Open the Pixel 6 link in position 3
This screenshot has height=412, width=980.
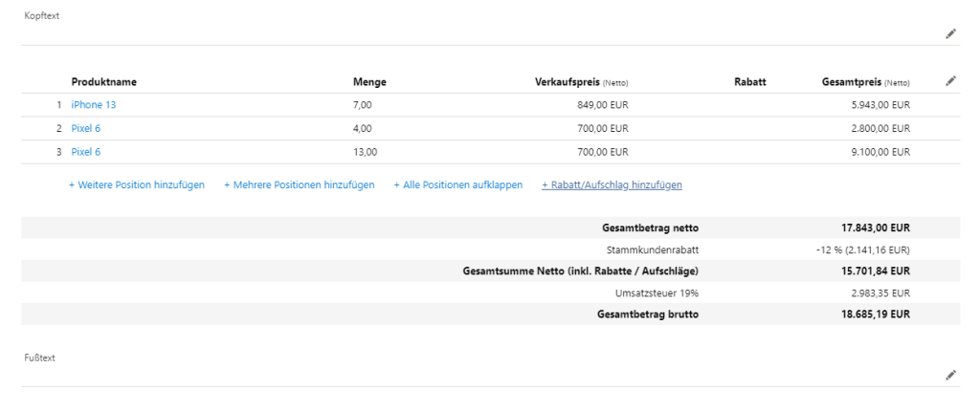(85, 151)
